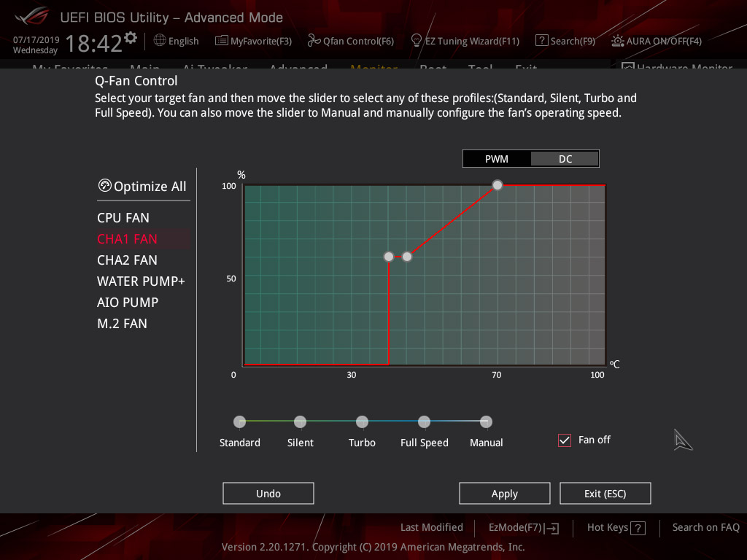The width and height of the screenshot is (747, 560).
Task: Open the Ai Tweaker menu
Action: point(215,69)
